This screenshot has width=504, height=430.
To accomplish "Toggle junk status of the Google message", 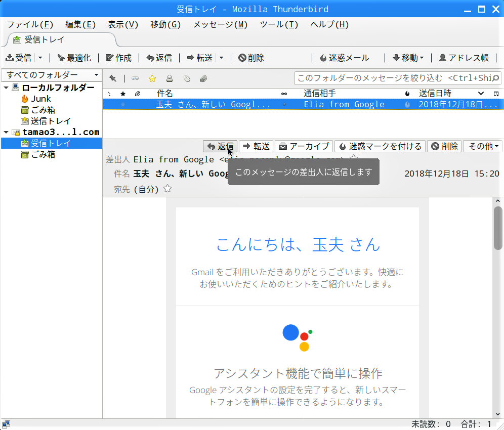I will [x=407, y=104].
